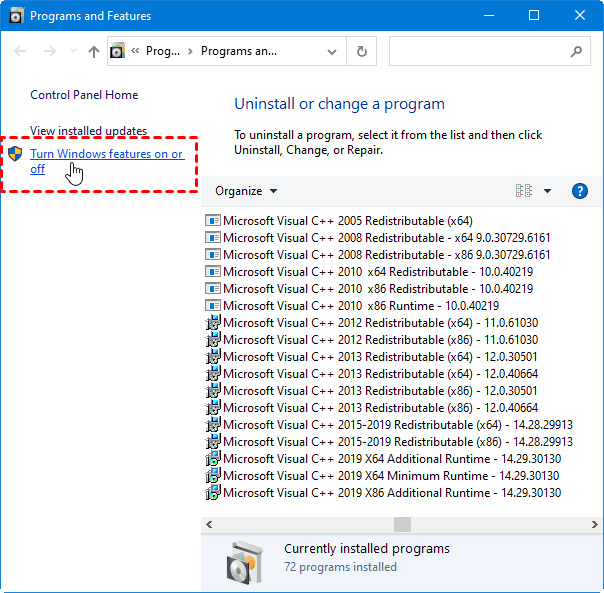Click icon of 2008 Redistributable x86
This screenshot has height=593, width=604.
213,254
